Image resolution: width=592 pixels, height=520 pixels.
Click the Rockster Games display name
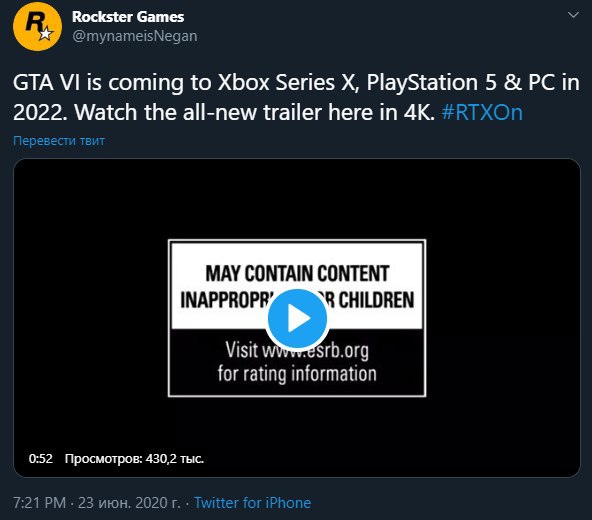click(x=128, y=17)
